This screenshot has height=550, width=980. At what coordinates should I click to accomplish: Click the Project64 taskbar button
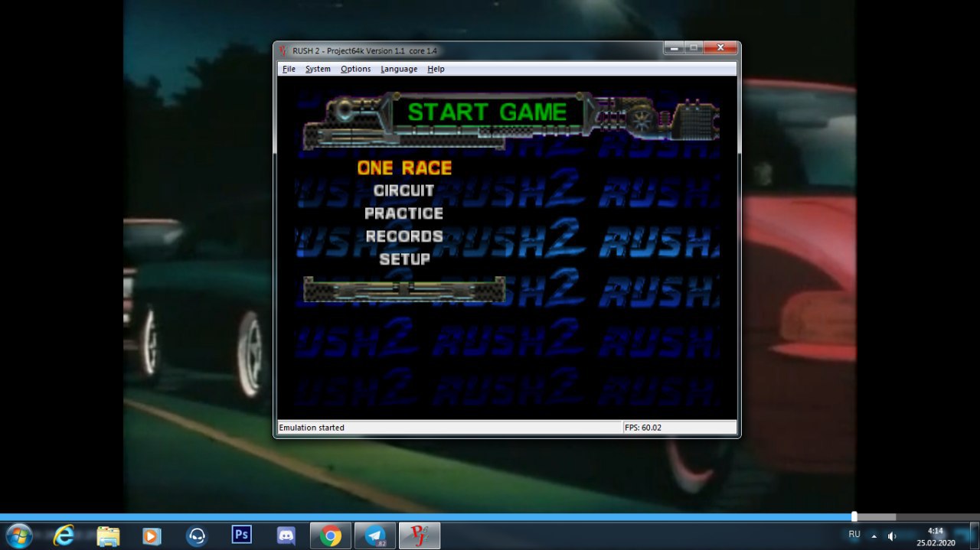click(x=420, y=535)
